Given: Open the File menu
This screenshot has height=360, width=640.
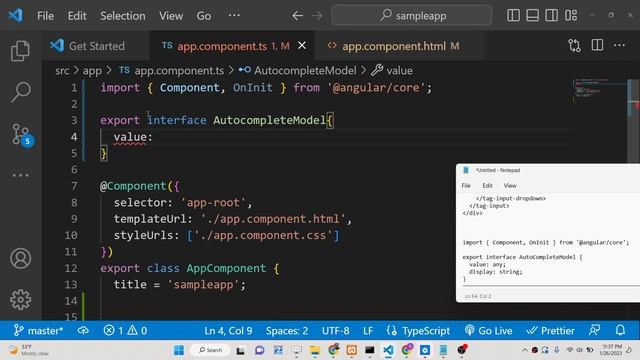Looking at the screenshot, I should [x=45, y=16].
